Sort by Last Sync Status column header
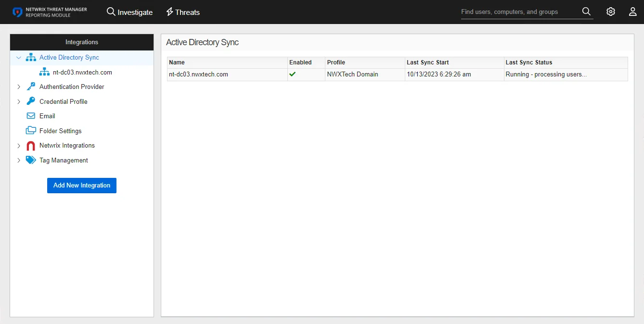 tap(566, 62)
